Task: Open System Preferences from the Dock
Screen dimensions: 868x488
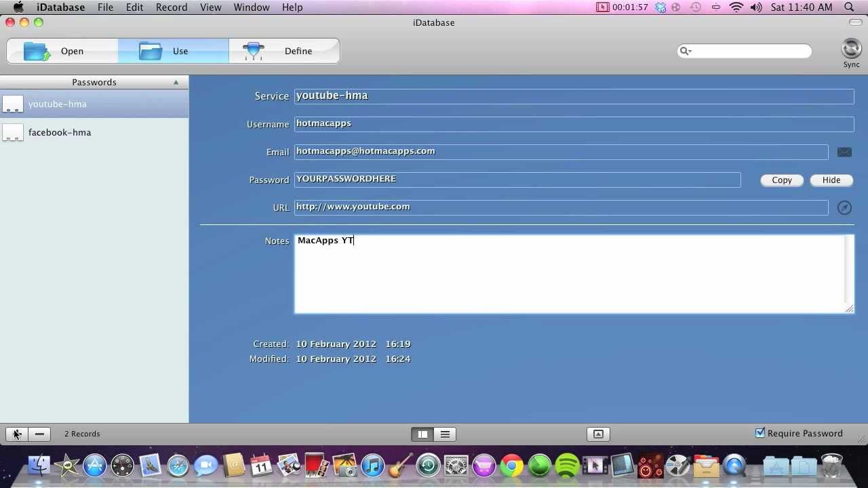Action: click(456, 466)
